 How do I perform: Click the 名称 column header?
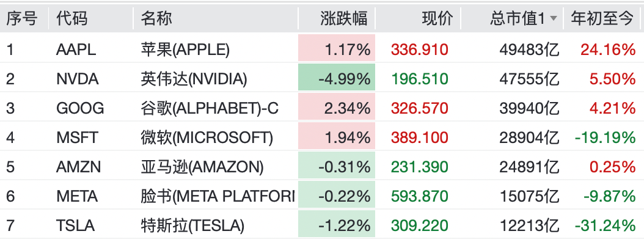[156, 18]
